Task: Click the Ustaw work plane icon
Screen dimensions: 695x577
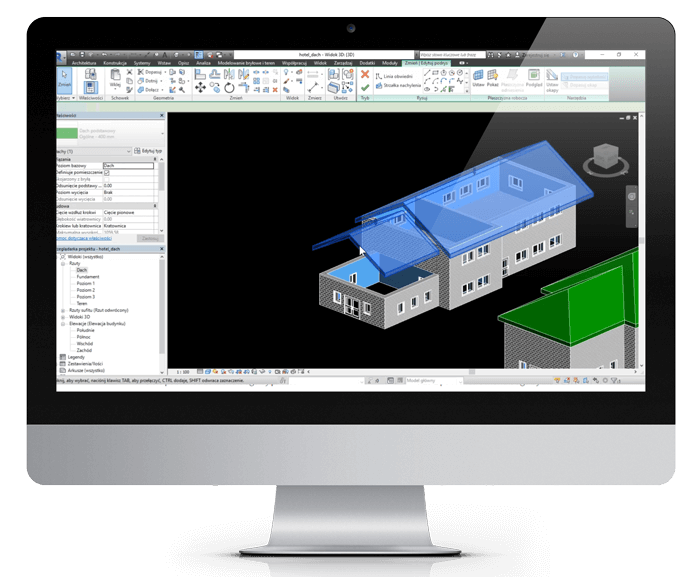Action: tap(478, 78)
